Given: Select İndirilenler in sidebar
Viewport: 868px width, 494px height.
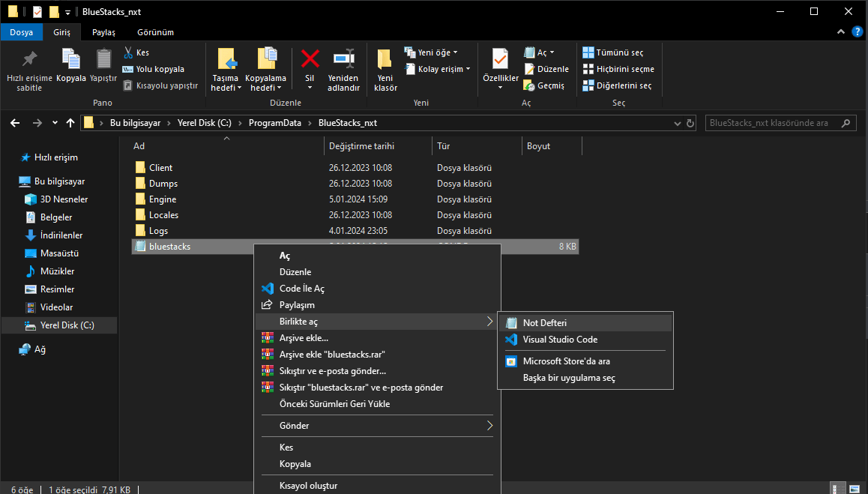Looking at the screenshot, I should pyautogui.click(x=61, y=235).
